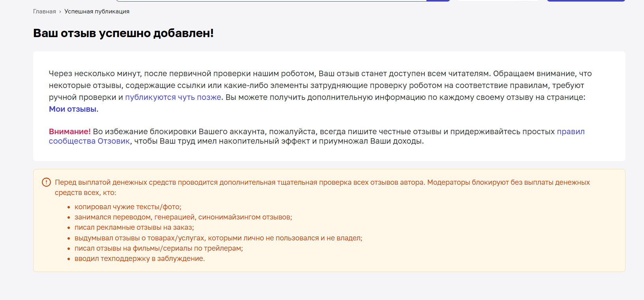
Task: Select line писал рекламные отзывы на заказ
Action: (134, 227)
